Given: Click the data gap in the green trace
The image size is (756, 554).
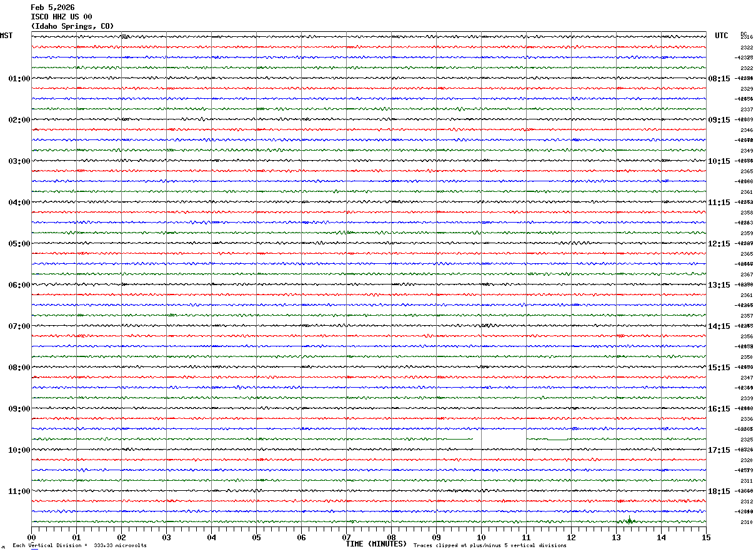Looking at the screenshot, I should 499,440.
